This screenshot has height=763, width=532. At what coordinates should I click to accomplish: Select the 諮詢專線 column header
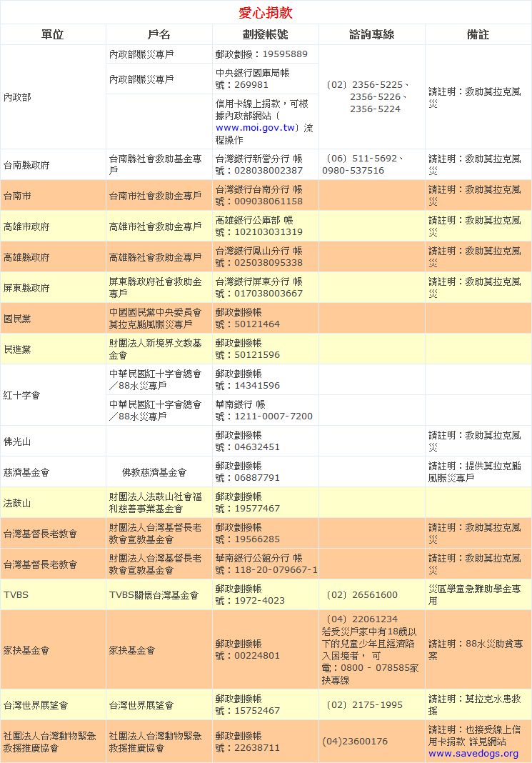[371, 34]
